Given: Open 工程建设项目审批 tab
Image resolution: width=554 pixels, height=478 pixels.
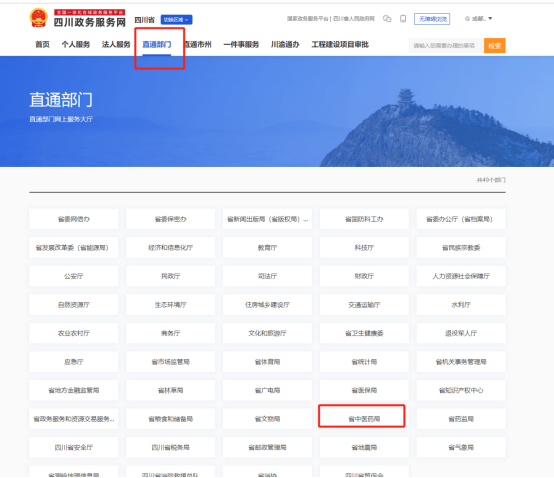Looking at the screenshot, I should [x=340, y=45].
